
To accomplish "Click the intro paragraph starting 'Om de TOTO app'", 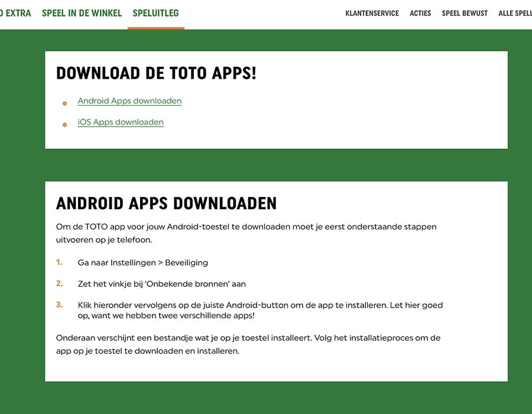I will point(246,233).
